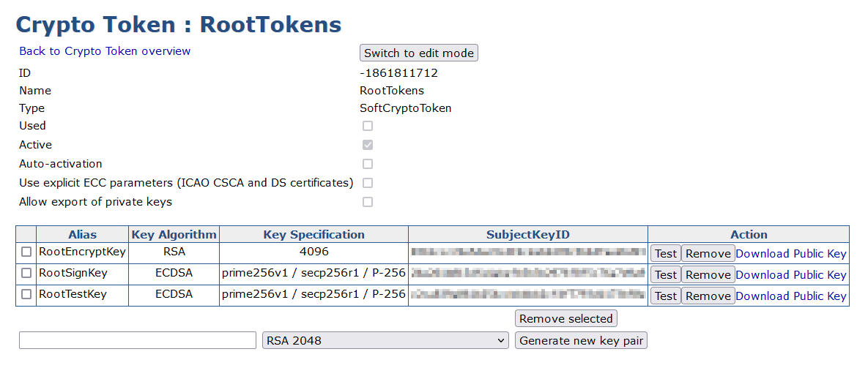Toggle the Auto-activation checkbox
The width and height of the screenshot is (868, 368).
point(368,164)
